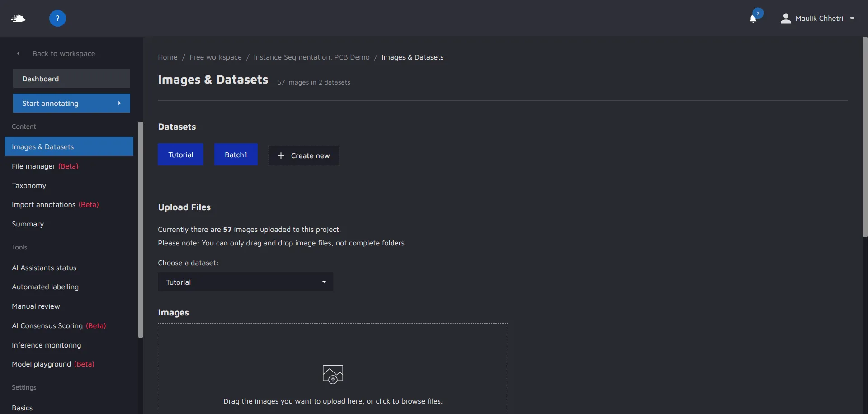
Task: Expand the Start annotating arrow
Action: click(119, 103)
